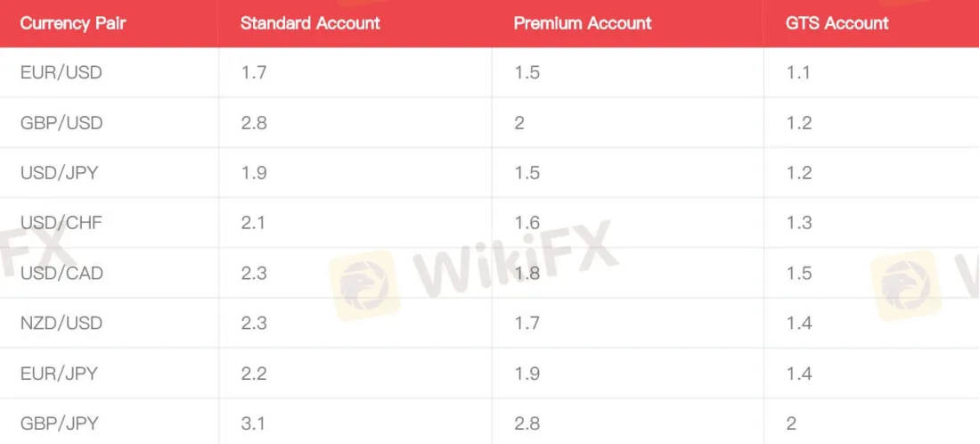The image size is (980, 444).
Task: Select GTS value 1.3 for USD/CHF
Action: (x=799, y=223)
